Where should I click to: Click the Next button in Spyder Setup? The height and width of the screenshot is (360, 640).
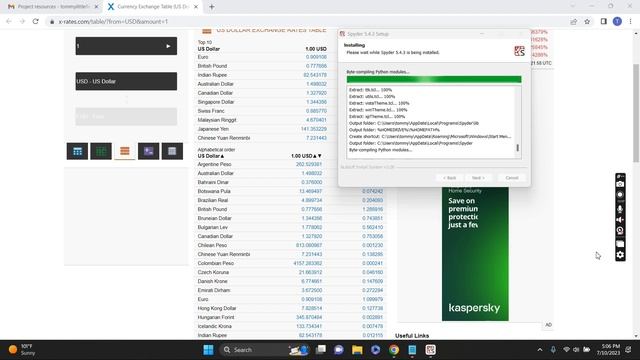(478, 178)
